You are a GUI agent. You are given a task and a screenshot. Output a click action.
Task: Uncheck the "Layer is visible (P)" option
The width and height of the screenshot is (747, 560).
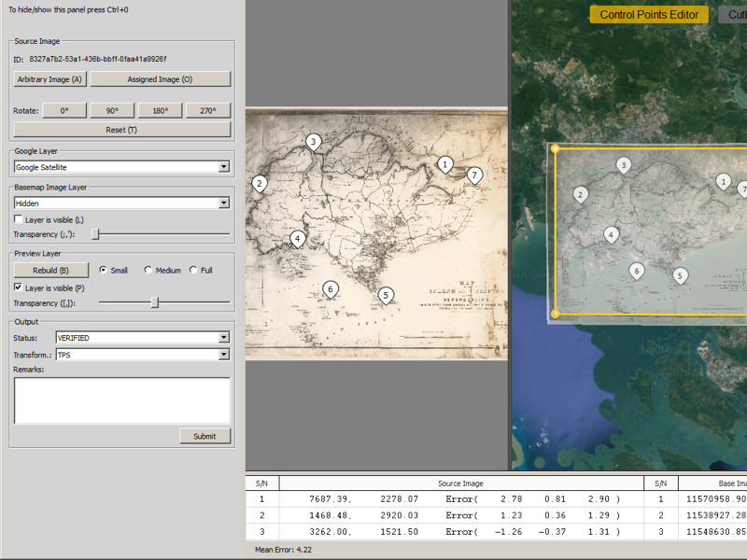tap(16, 287)
